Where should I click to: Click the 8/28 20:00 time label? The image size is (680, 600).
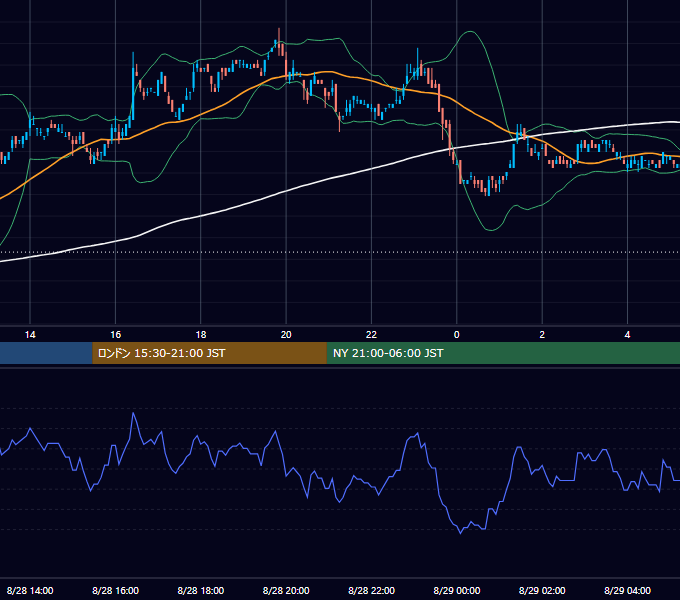286,590
